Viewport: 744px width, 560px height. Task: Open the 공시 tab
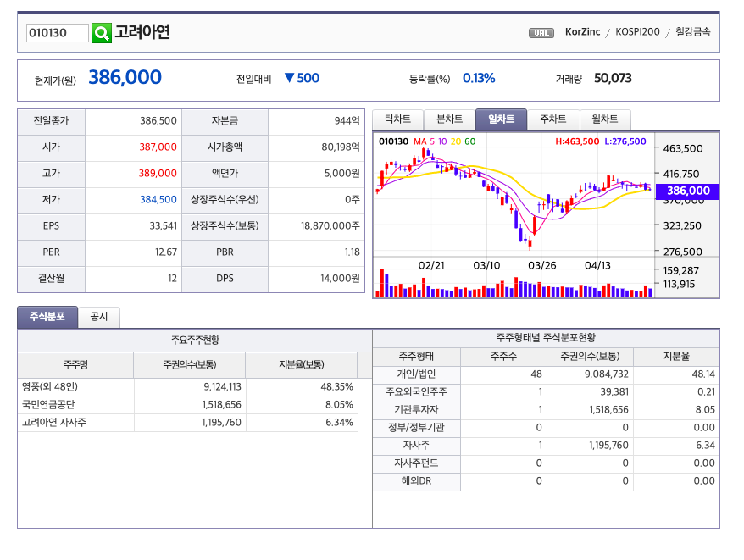pyautogui.click(x=98, y=317)
